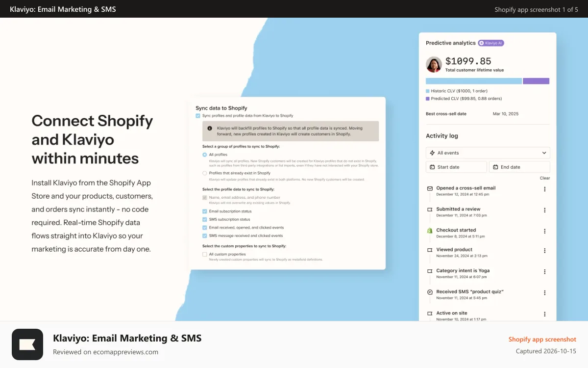Click SMS bubble icon beside Received SMS
The height and width of the screenshot is (368, 588).
[x=430, y=292]
